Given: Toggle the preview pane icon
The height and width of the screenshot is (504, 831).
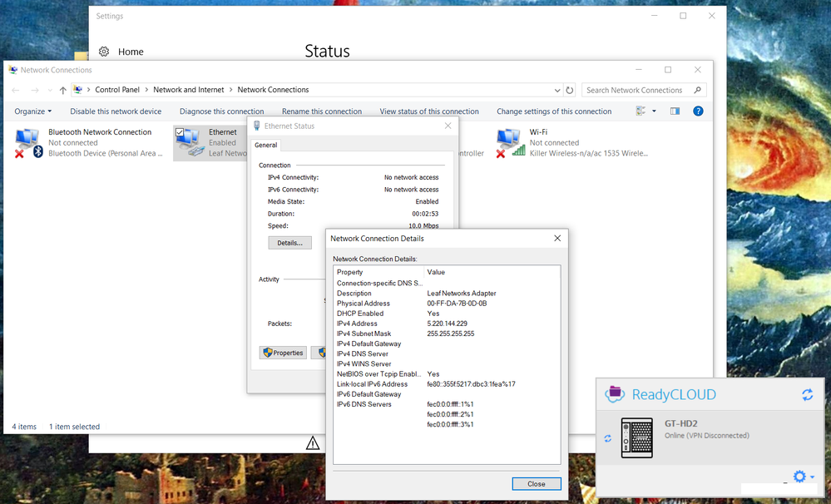Looking at the screenshot, I should point(675,111).
